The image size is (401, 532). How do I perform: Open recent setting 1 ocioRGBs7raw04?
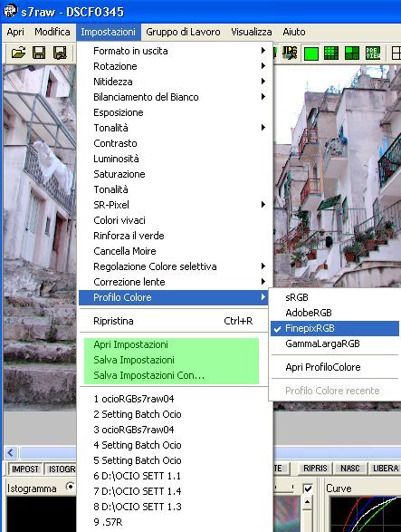(x=175, y=399)
